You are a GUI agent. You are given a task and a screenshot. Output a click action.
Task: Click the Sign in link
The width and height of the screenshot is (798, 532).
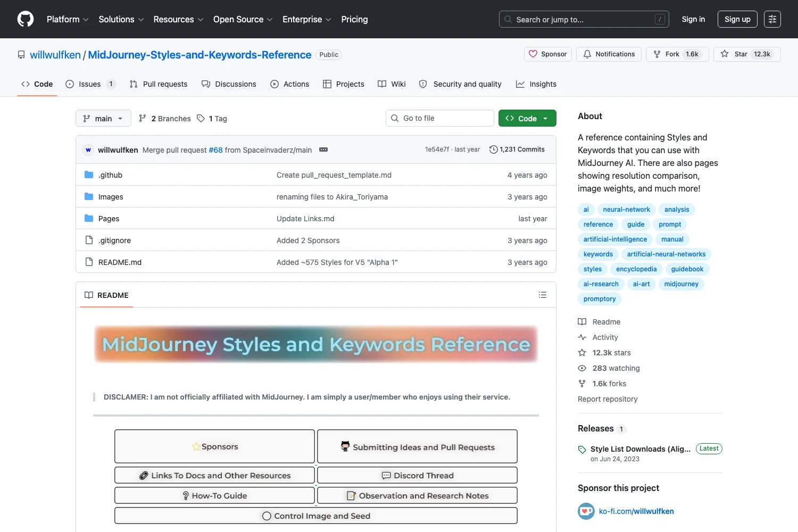coord(693,19)
